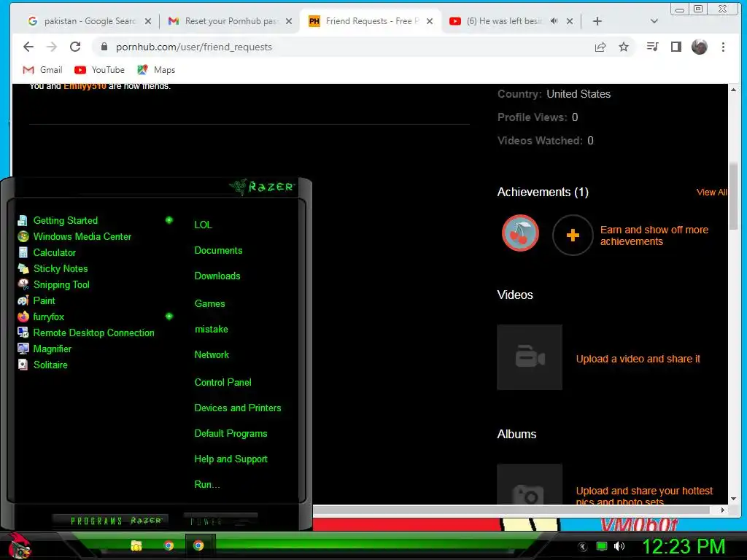Close the Friend Requests tab

pyautogui.click(x=429, y=21)
